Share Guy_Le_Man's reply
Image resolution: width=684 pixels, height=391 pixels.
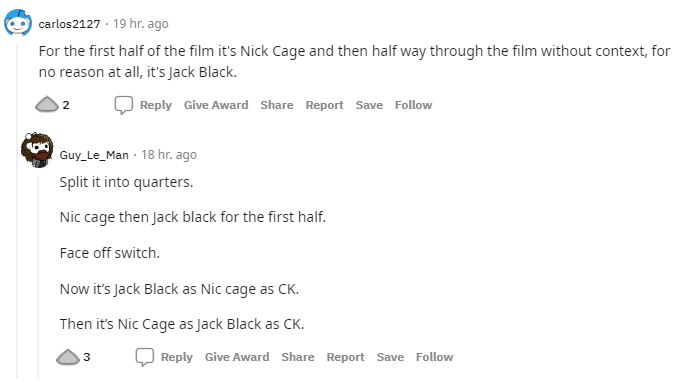coord(298,357)
